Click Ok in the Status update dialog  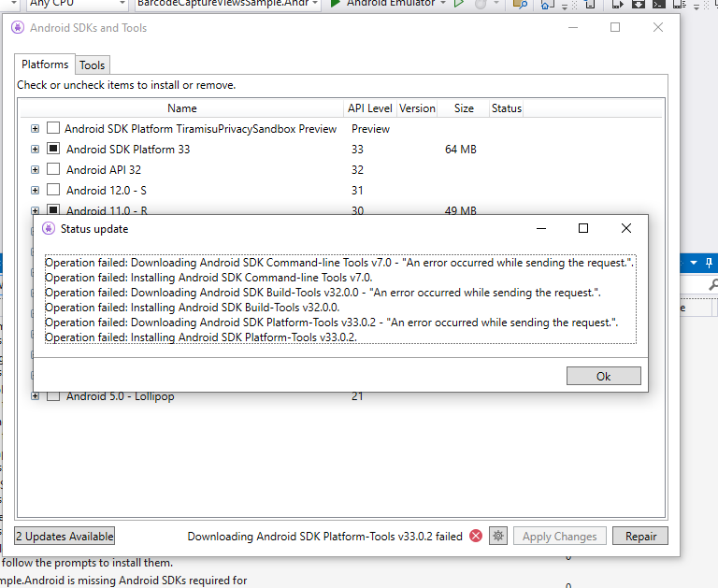coord(604,376)
